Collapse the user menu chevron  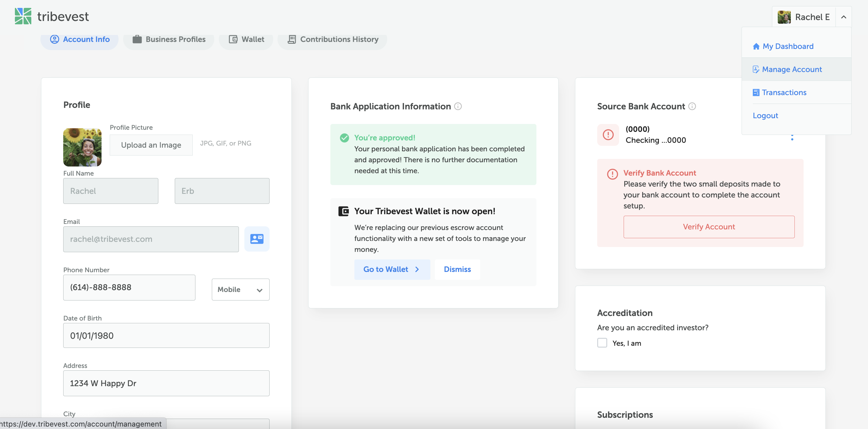coord(843,17)
